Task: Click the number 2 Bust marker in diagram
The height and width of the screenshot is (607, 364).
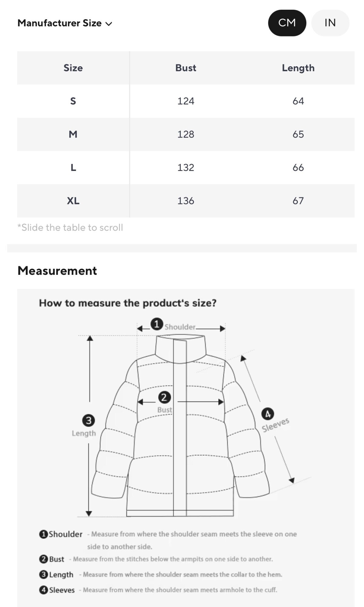Action: 164,397
